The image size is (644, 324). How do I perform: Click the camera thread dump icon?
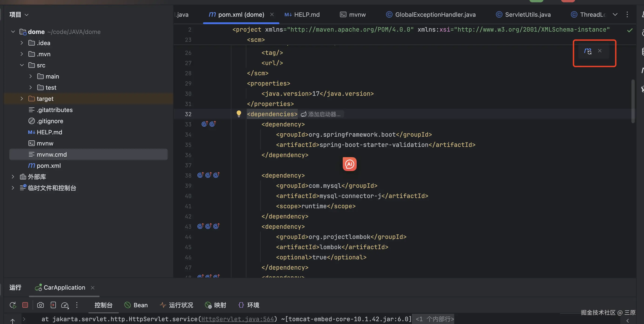[x=40, y=305]
